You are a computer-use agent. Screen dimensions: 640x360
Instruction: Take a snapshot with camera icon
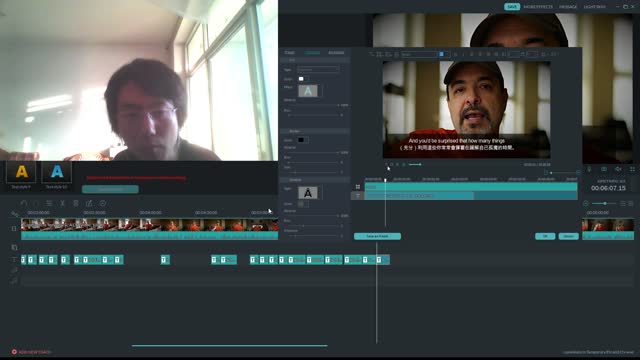[604, 169]
